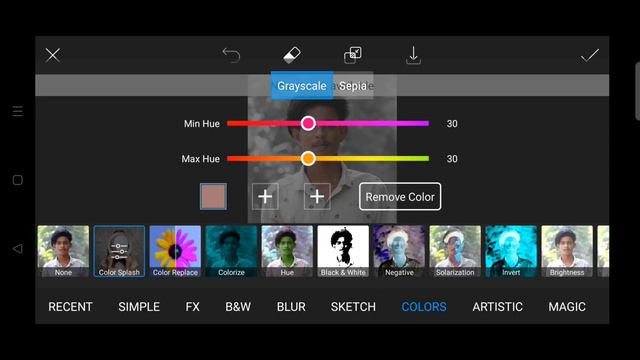Click the Min Hue value 30
This screenshot has height=360, width=640.
pyautogui.click(x=452, y=124)
